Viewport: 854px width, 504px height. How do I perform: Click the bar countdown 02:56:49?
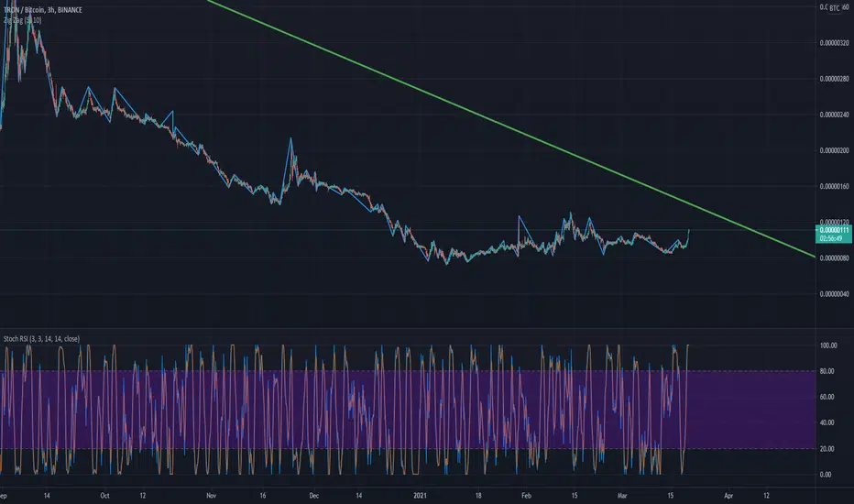point(831,238)
